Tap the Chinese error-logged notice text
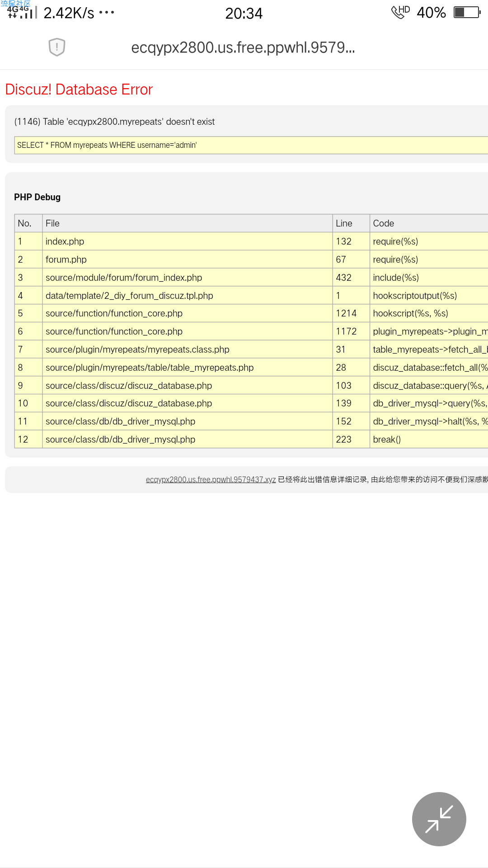 [383, 480]
